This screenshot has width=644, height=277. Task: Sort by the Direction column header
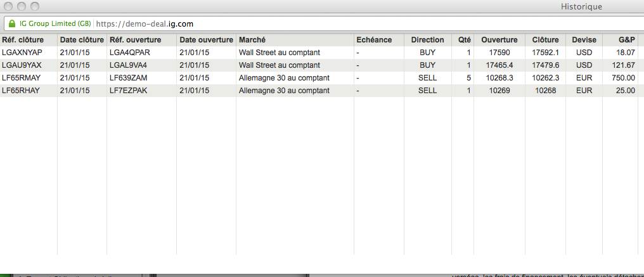tap(427, 40)
